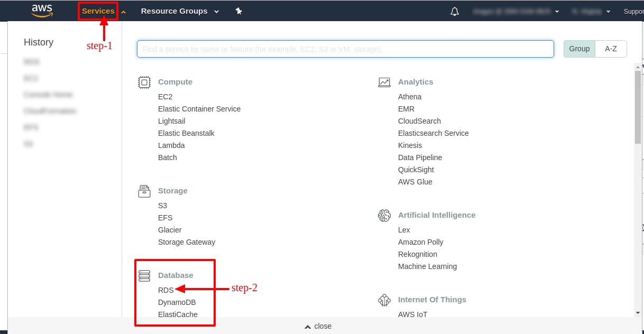
Task: Open the Resource Groups dropdown
Action: [x=179, y=11]
